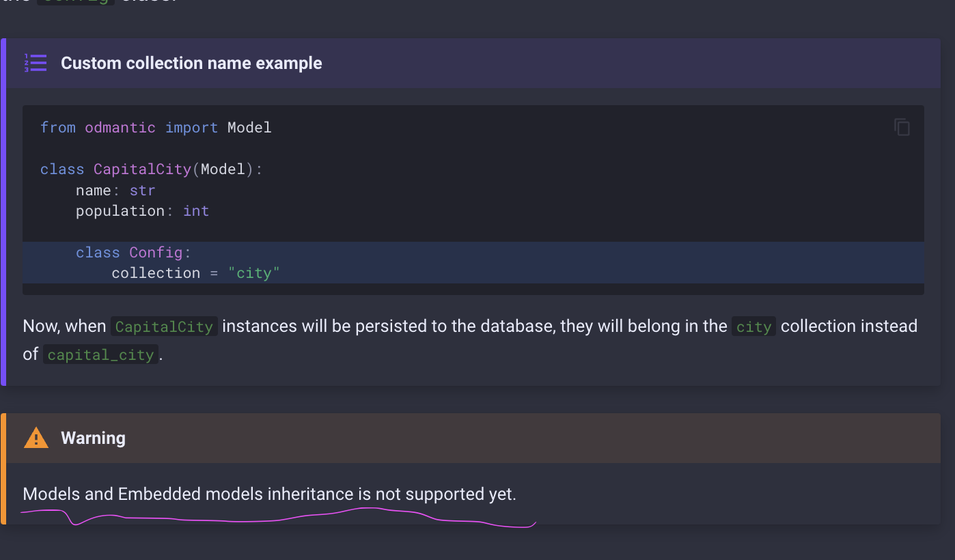Click the "odmantic" module name in import line
Screen dimensions: 955x560
pyautogui.click(x=120, y=127)
